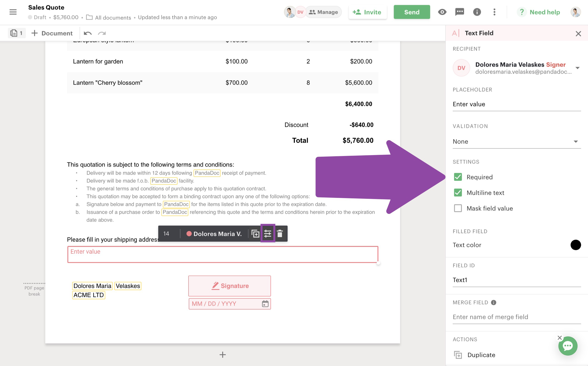Click the Document add menu item

[52, 33]
